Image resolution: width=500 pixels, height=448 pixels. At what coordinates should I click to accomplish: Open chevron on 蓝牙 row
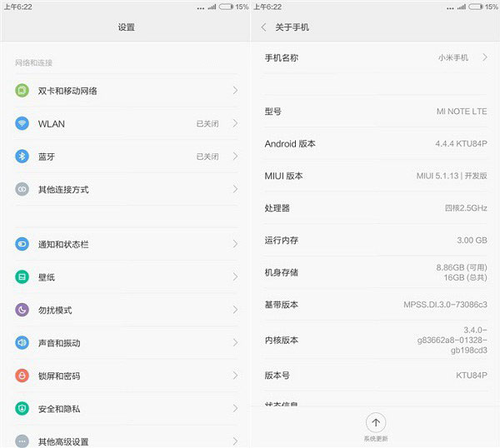[235, 156]
